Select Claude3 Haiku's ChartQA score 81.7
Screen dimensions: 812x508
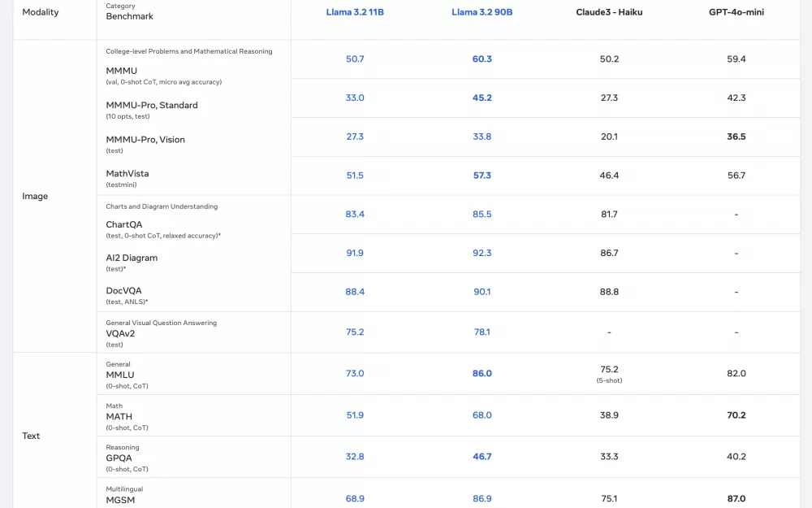[609, 214]
